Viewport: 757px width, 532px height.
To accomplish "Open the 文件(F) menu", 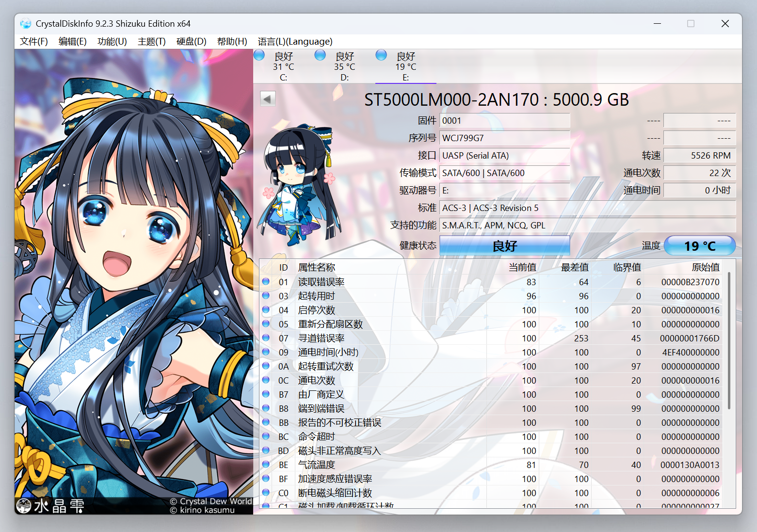I will [34, 41].
